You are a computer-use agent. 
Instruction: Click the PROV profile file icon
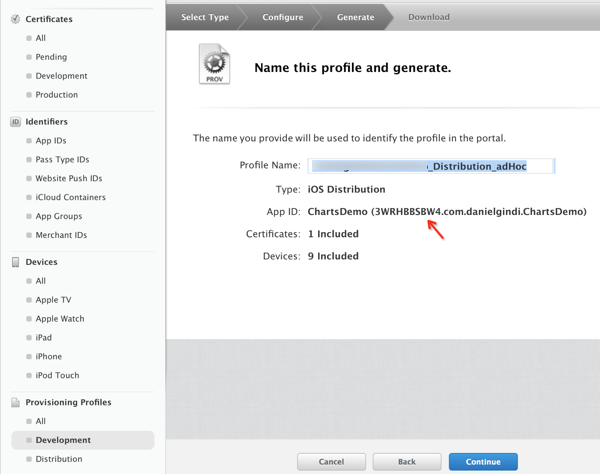point(214,65)
